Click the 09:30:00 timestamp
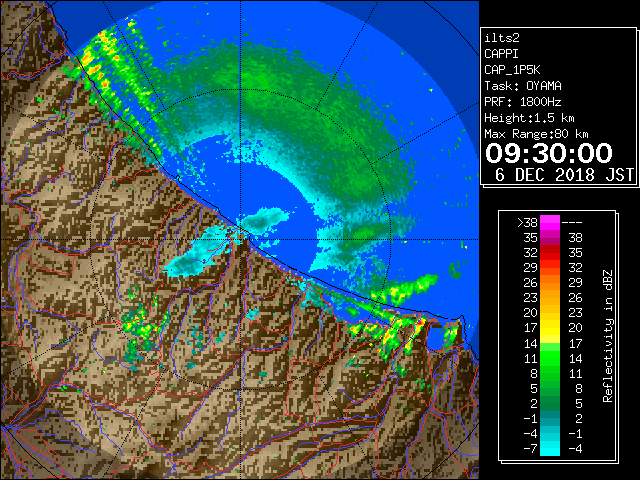This screenshot has height=480, width=640. [549, 153]
